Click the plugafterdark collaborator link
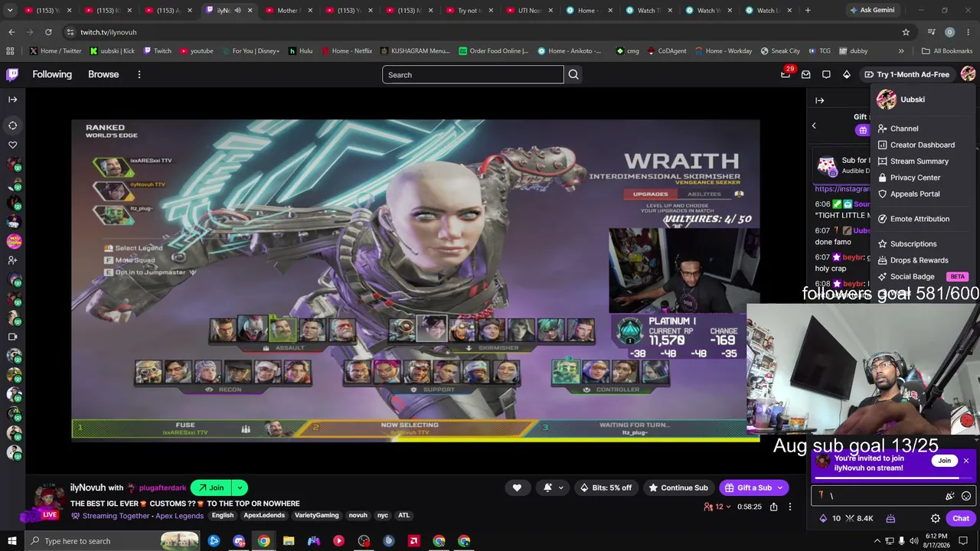 pyautogui.click(x=162, y=487)
